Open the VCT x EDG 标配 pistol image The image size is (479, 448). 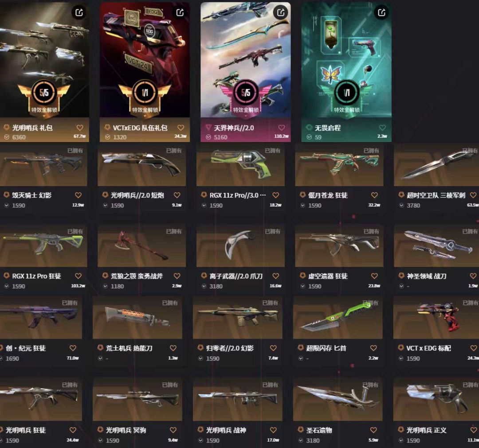coord(436,318)
